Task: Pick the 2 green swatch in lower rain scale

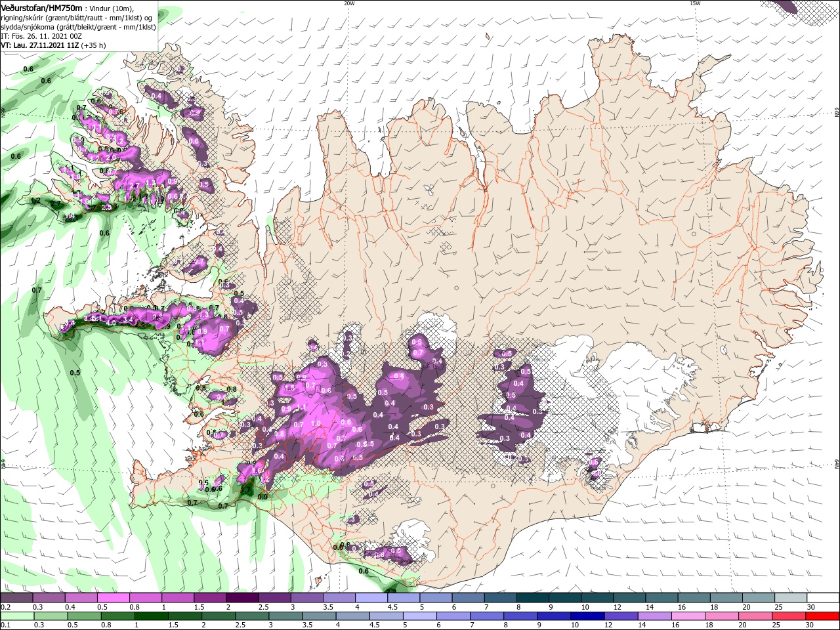Action: [220, 616]
